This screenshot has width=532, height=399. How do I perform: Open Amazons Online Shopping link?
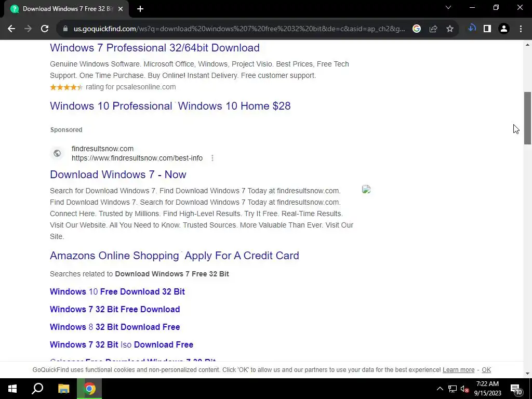114,256
